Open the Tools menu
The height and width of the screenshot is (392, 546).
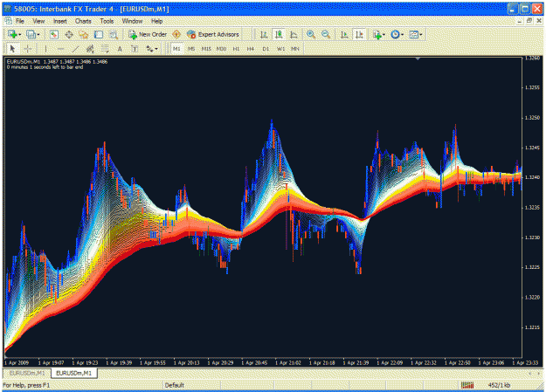(x=107, y=21)
